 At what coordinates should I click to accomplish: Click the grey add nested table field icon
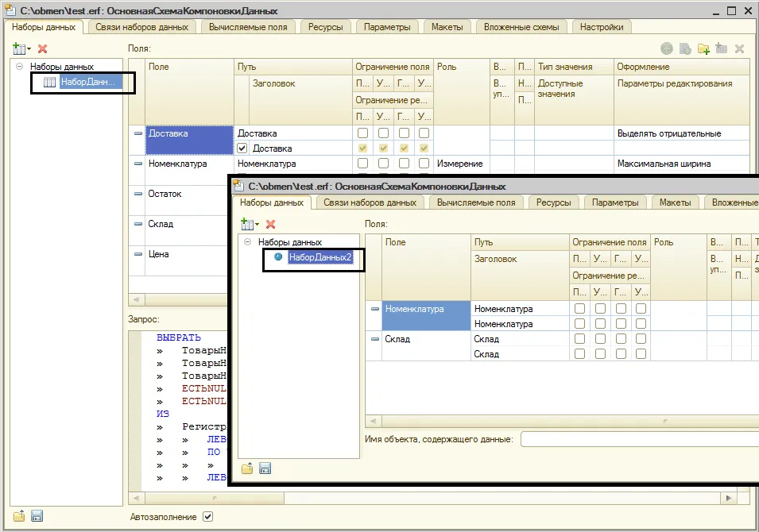721,48
